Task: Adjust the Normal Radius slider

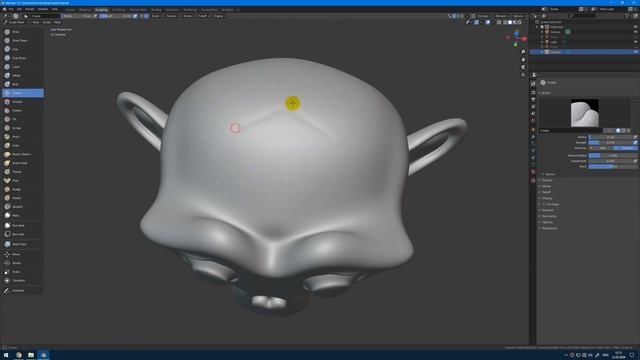Action: click(x=613, y=156)
